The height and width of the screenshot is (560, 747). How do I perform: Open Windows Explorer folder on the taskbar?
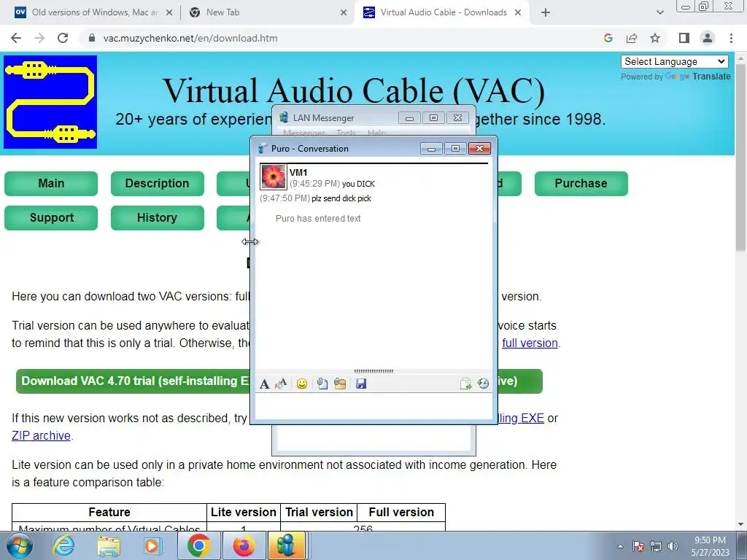point(109,545)
